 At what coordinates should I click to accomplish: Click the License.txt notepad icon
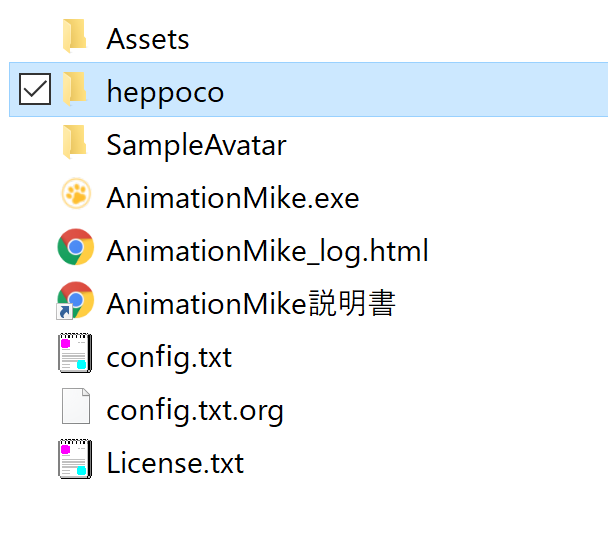(x=75, y=459)
